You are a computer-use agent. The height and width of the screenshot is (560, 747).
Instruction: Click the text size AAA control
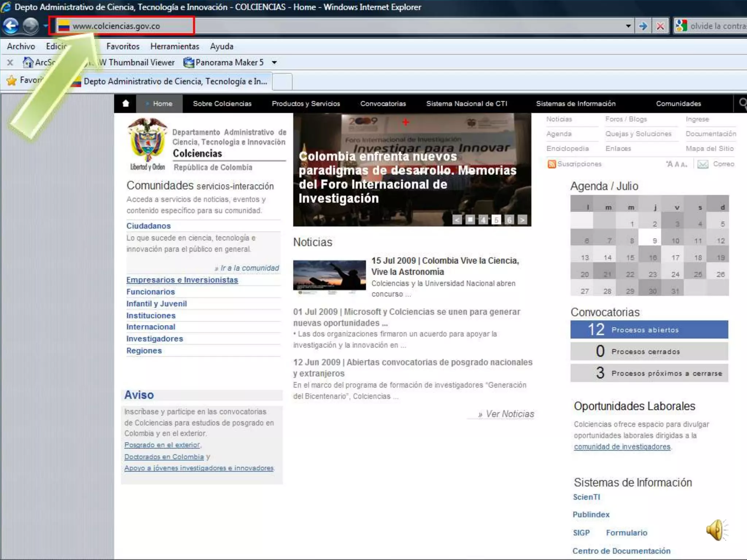(677, 164)
